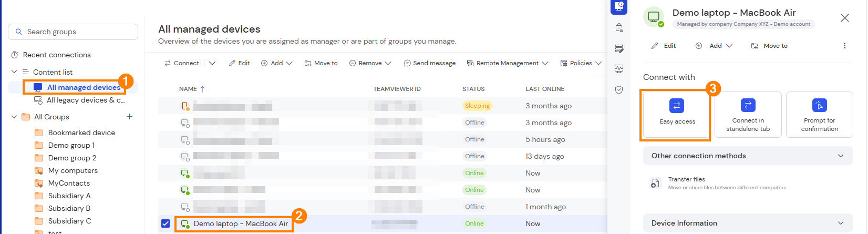
Task: Click the Easy access connection icon
Action: (x=677, y=106)
